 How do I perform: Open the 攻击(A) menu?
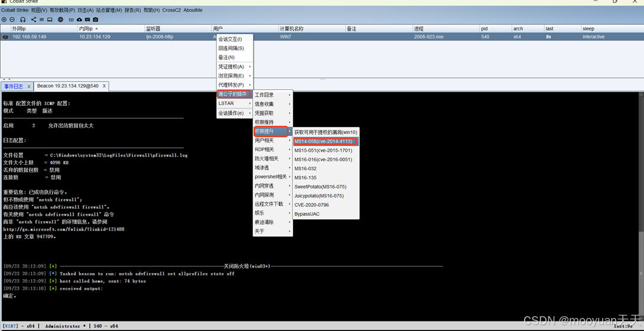[86, 10]
